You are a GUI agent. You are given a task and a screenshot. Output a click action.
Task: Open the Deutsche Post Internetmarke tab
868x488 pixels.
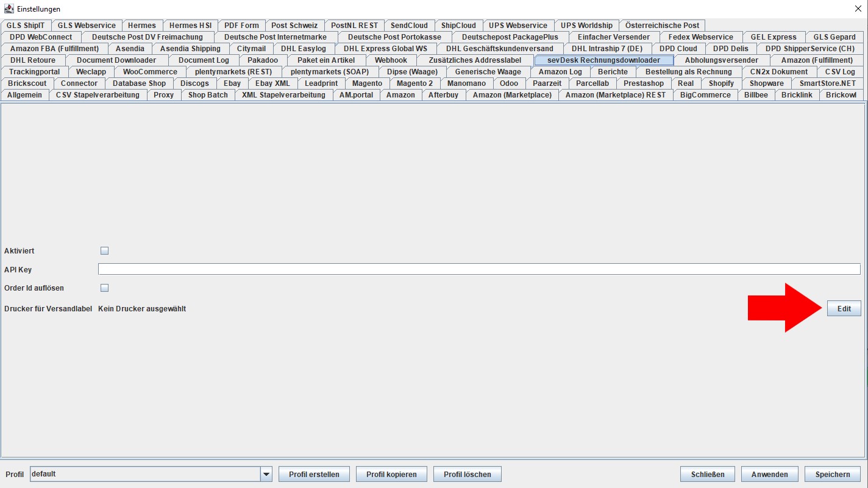275,37
